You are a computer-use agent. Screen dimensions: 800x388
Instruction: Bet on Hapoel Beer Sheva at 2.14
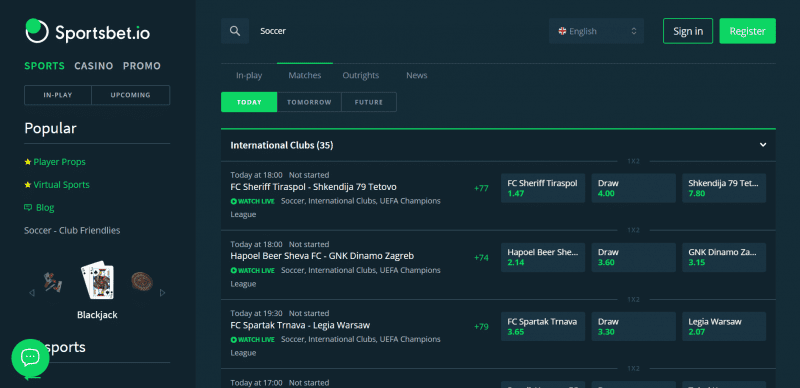543,257
